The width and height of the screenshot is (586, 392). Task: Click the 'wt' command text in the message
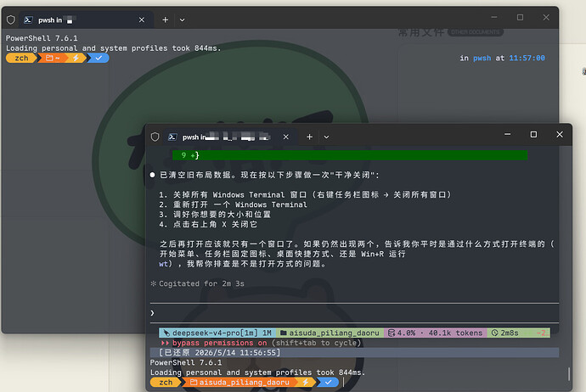pos(163,264)
